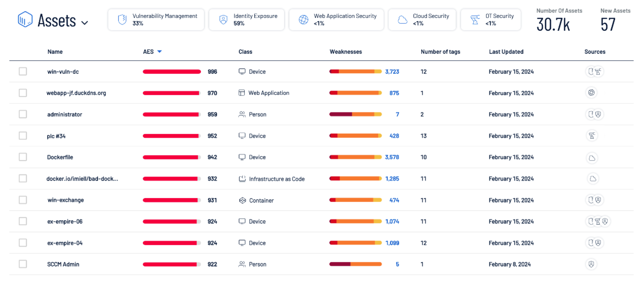Select the administrator row checkbox
The height and width of the screenshot is (284, 644).
[23, 114]
